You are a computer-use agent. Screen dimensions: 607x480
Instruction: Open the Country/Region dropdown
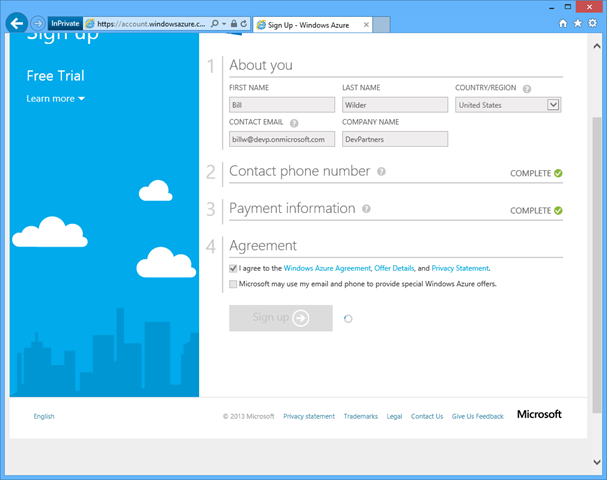pyautogui.click(x=553, y=104)
